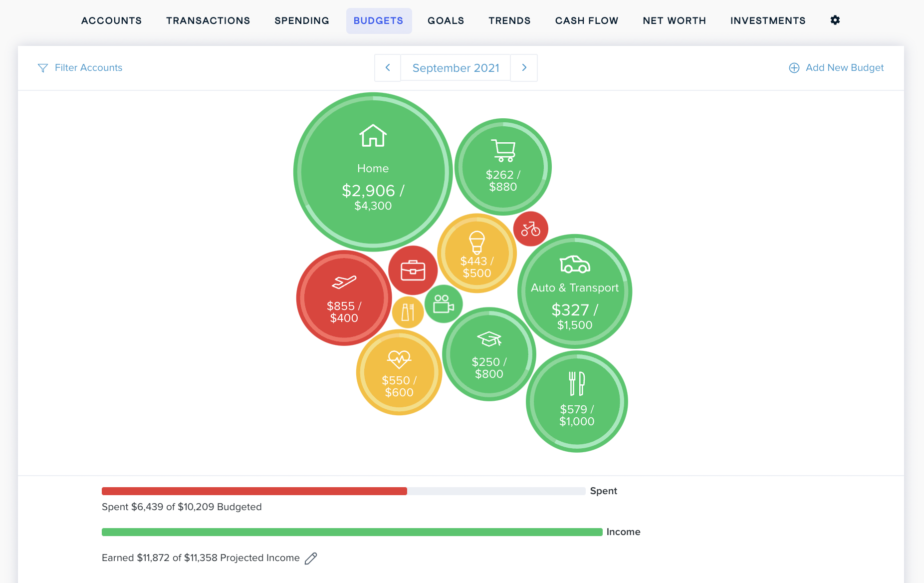
Task: Open the airplane travel budget bubble
Action: pos(344,298)
